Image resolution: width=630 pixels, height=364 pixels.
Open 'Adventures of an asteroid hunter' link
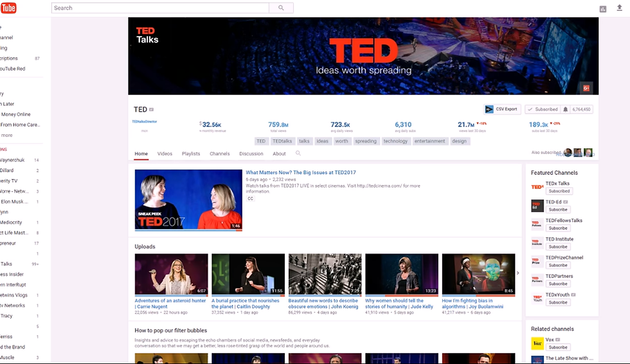click(x=170, y=304)
